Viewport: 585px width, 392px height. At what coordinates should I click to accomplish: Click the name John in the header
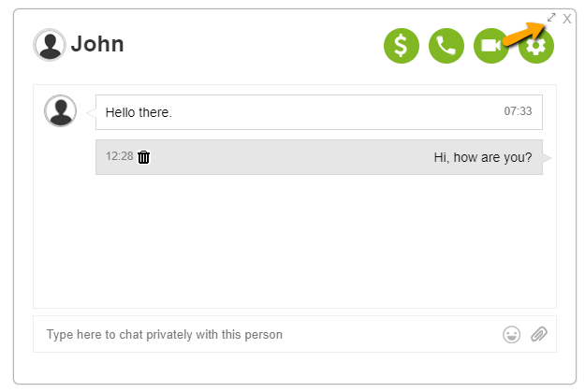(97, 44)
